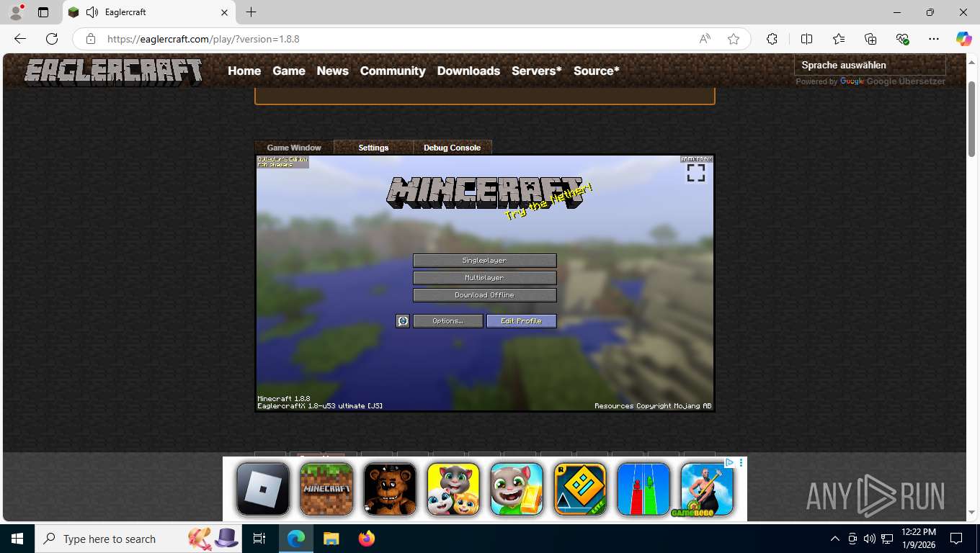This screenshot has height=553, width=980.
Task: Mute the Eaglercraft tab audio
Action: click(x=92, y=12)
